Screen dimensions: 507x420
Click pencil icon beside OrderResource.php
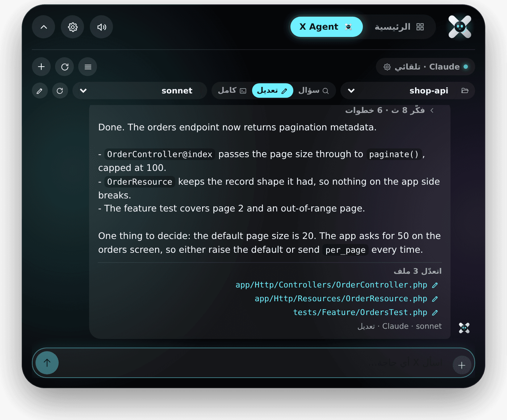(435, 299)
